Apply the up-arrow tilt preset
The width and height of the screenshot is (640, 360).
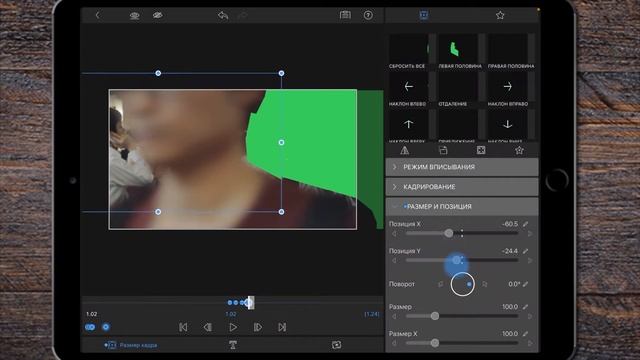(408, 126)
